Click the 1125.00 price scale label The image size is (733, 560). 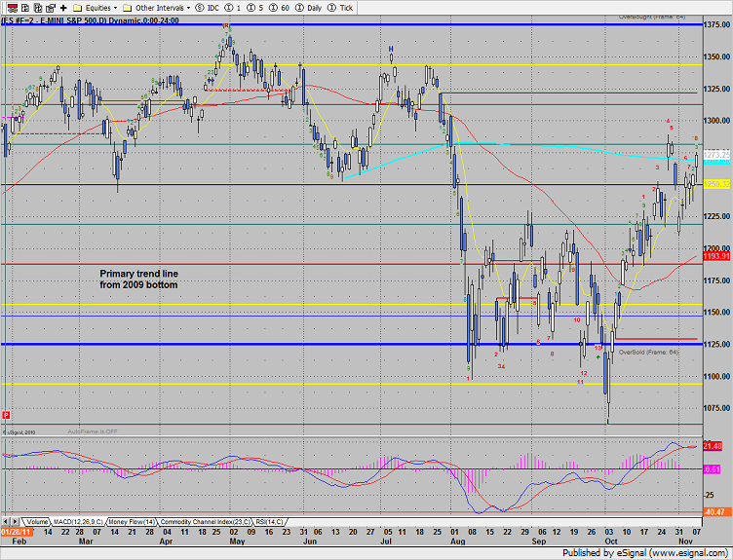[x=717, y=344]
